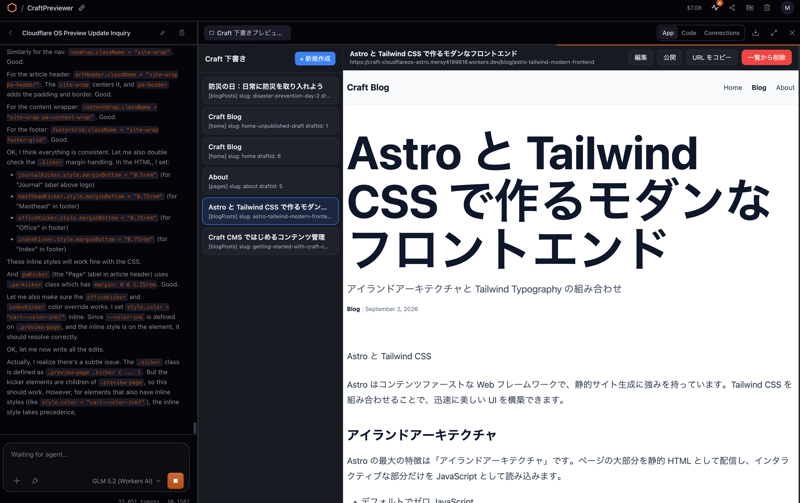The width and height of the screenshot is (800, 503).
Task: Click the preview URL under the title
Action: pos(472,62)
